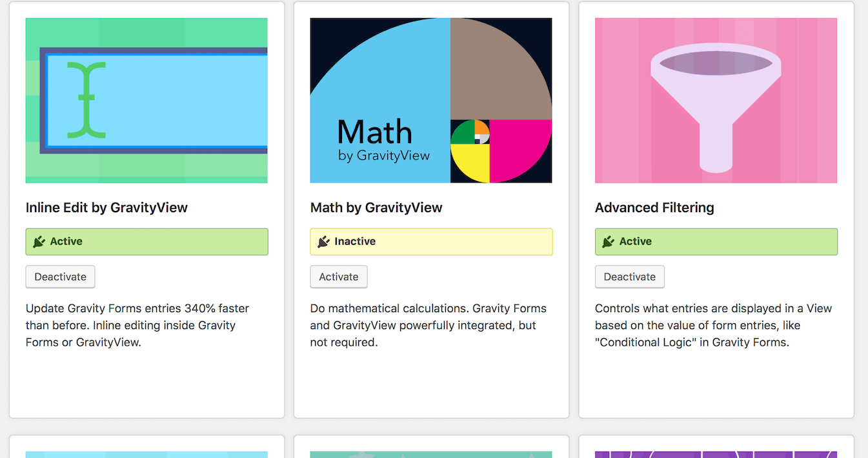Click the green Active status bar under Inline Edit
868x458 pixels.
click(x=146, y=242)
